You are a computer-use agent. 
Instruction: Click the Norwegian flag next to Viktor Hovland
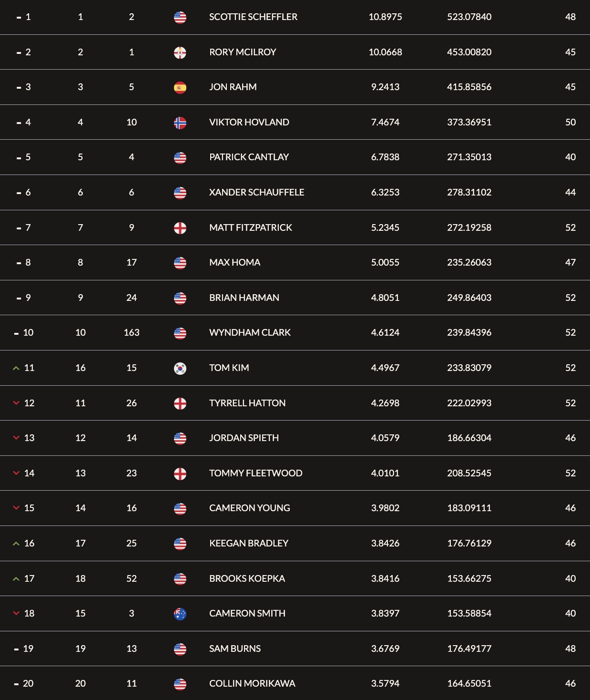pyautogui.click(x=180, y=123)
